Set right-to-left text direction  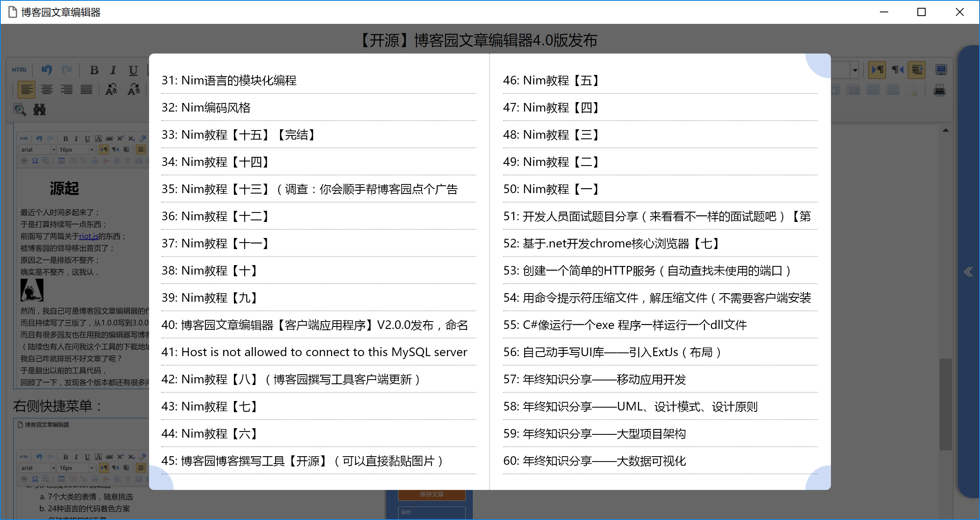click(897, 70)
